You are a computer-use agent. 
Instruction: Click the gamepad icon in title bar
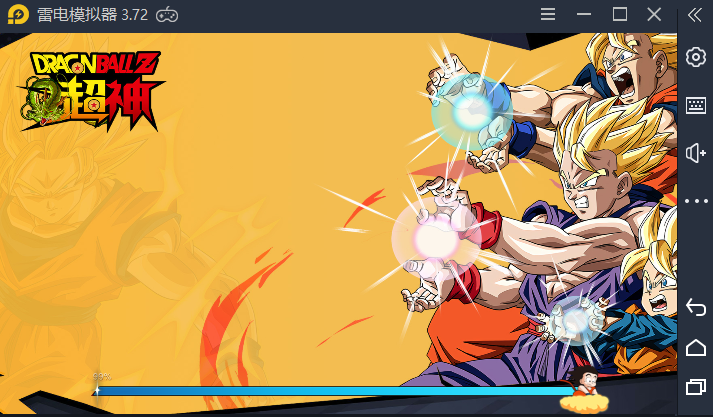click(x=167, y=15)
